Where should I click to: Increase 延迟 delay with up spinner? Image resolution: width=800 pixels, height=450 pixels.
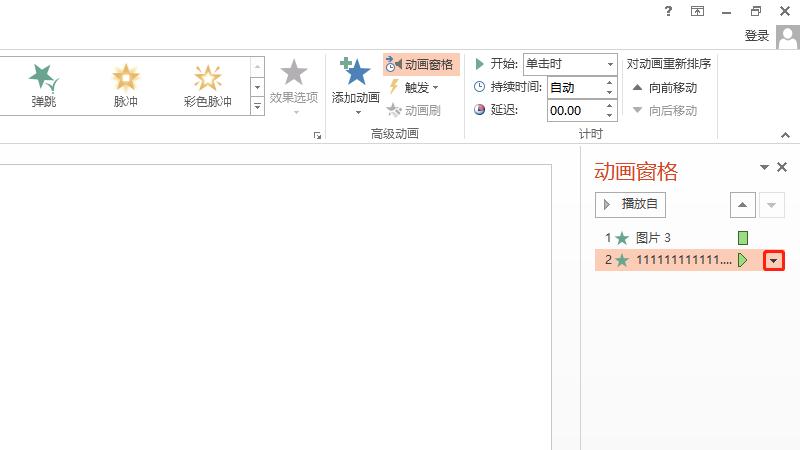coord(609,106)
